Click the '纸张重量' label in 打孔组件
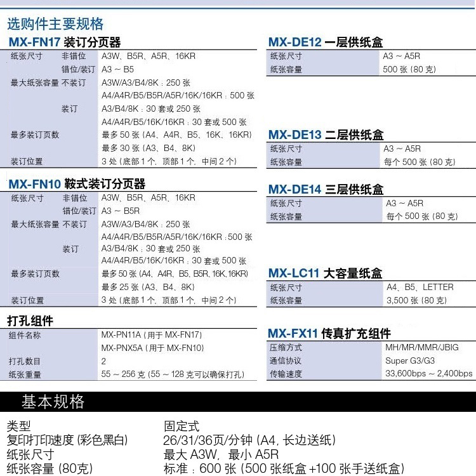 [x=25, y=374]
